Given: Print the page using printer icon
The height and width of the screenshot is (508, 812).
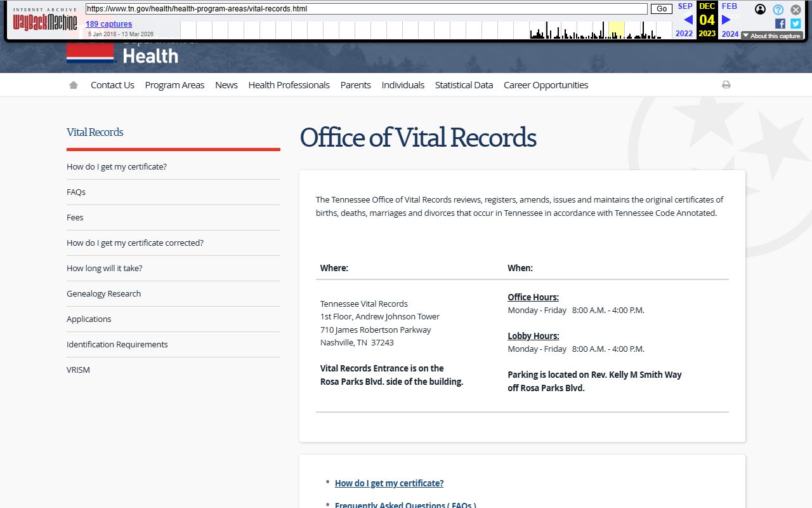Looking at the screenshot, I should [x=726, y=84].
